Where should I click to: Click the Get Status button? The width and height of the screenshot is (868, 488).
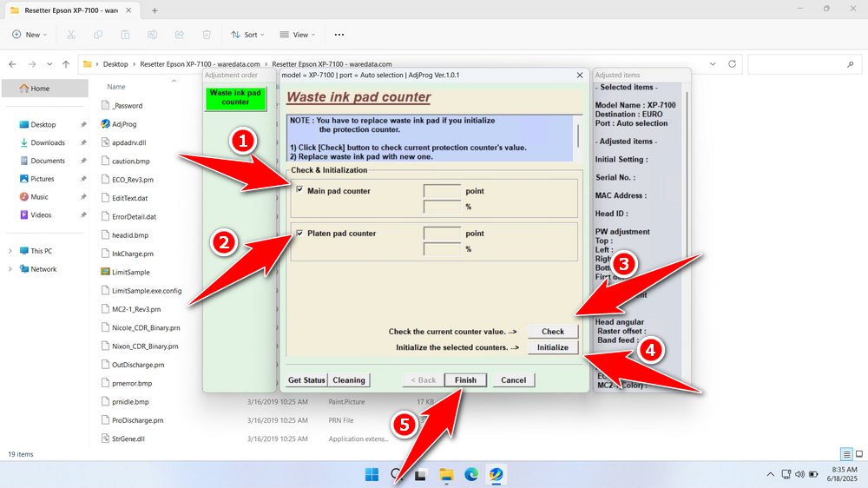coord(306,380)
